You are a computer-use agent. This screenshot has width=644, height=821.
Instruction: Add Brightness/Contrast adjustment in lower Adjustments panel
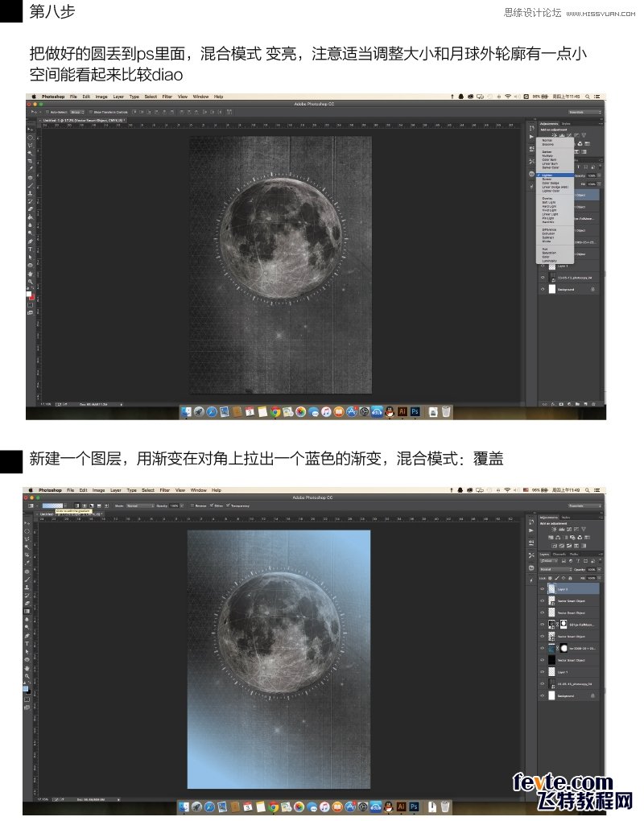point(554,530)
